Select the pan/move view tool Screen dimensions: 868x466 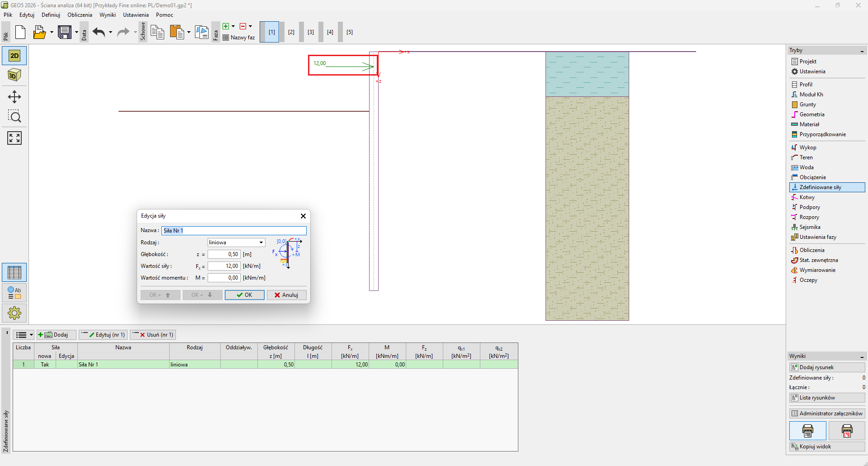pyautogui.click(x=14, y=97)
